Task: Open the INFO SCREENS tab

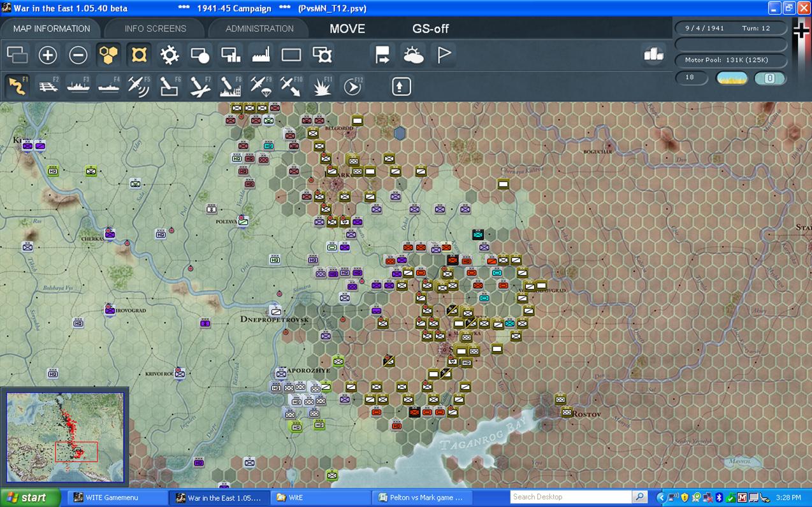Action: (x=156, y=29)
